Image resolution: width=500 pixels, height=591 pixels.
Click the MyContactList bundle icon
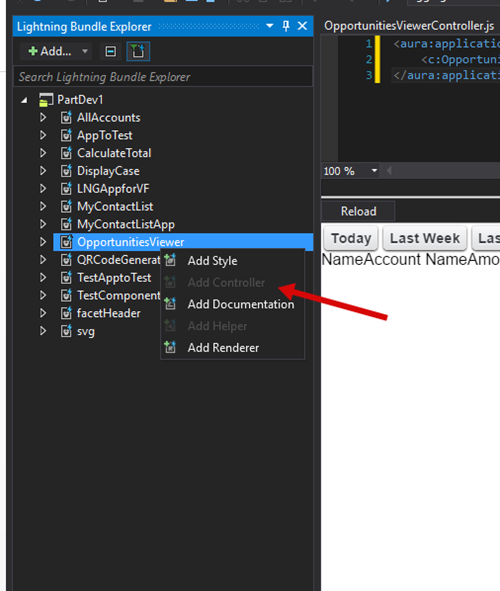pos(66,206)
